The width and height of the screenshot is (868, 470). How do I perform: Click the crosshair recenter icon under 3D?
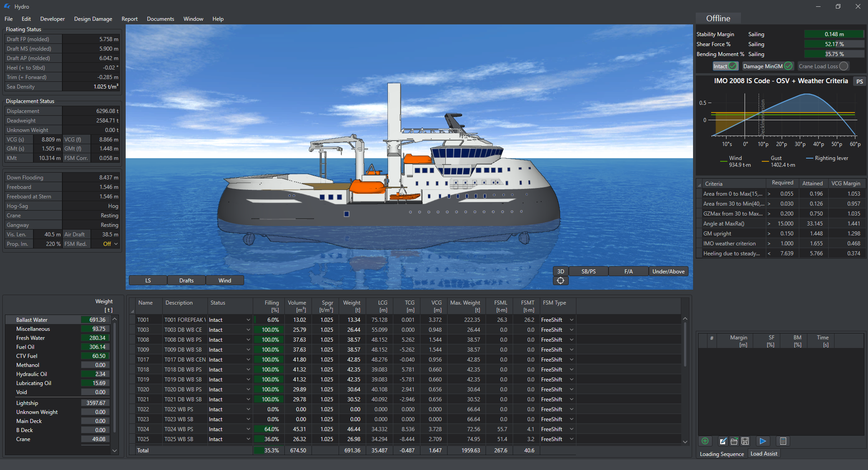tap(561, 280)
